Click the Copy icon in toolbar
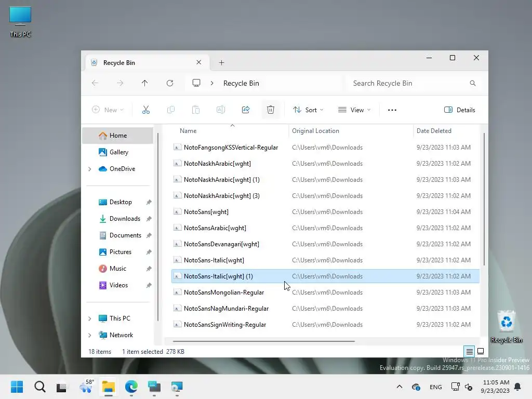Image resolution: width=532 pixels, height=399 pixels. [x=171, y=110]
